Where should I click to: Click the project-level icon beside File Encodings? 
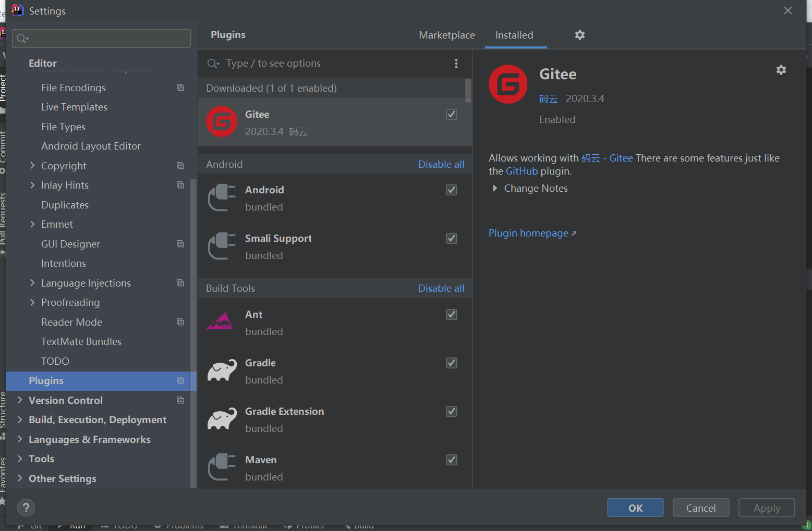pos(180,88)
